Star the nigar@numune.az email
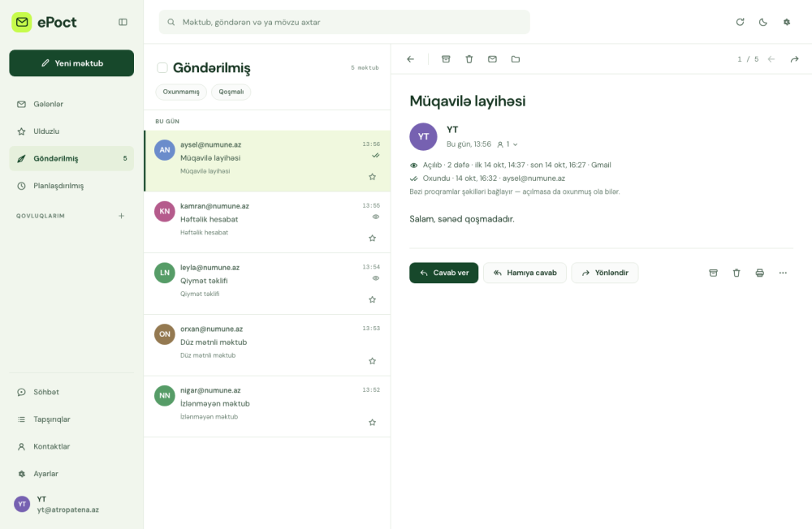Screen dimensions: 812x529 point(373,423)
